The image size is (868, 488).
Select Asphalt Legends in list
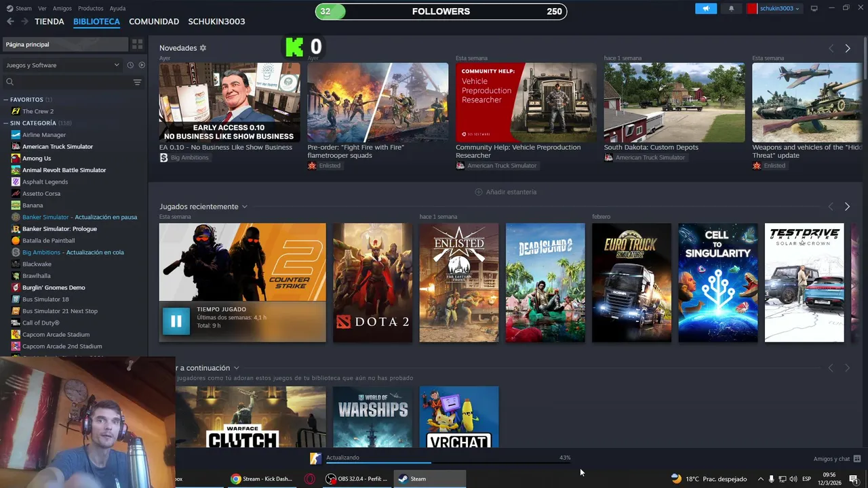coord(45,182)
